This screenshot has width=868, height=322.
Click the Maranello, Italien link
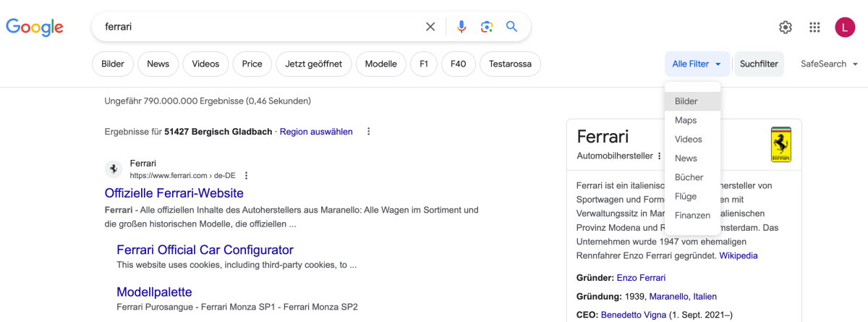683,297
